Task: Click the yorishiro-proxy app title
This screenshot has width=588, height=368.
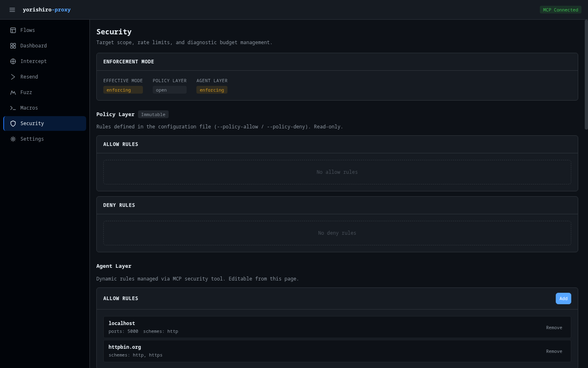Action: [47, 10]
